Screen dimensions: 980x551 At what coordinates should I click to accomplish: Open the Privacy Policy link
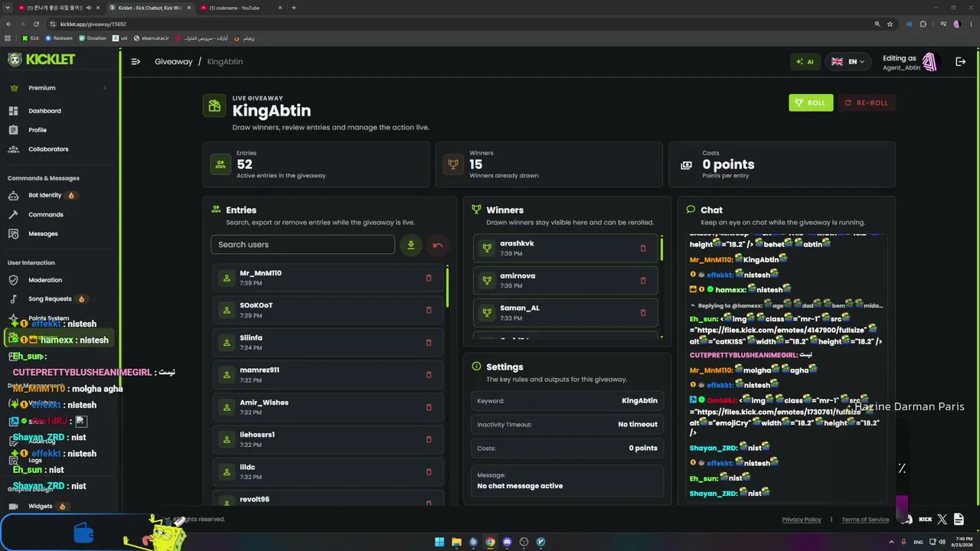click(x=802, y=520)
